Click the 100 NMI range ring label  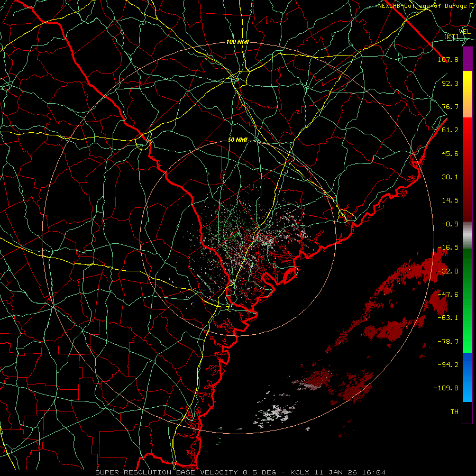[x=237, y=42]
